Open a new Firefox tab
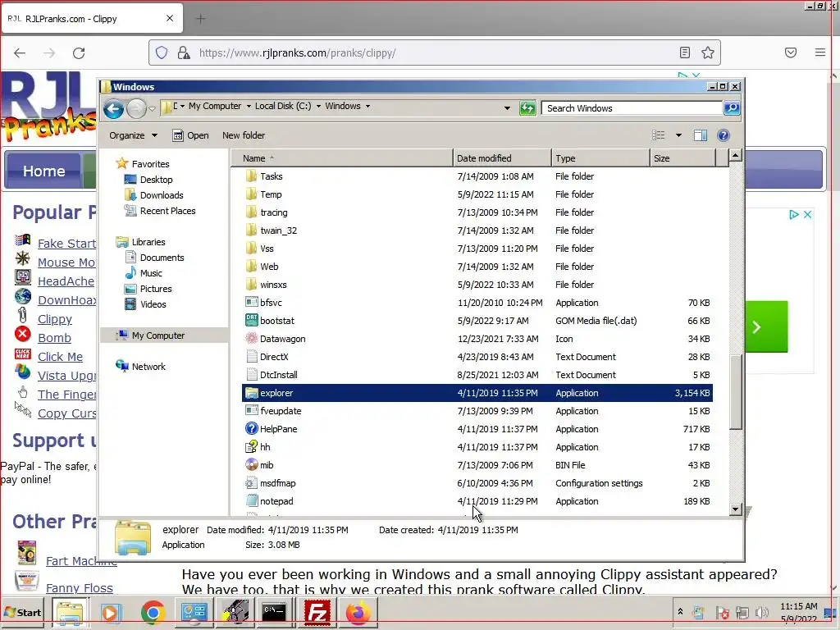 200,19
